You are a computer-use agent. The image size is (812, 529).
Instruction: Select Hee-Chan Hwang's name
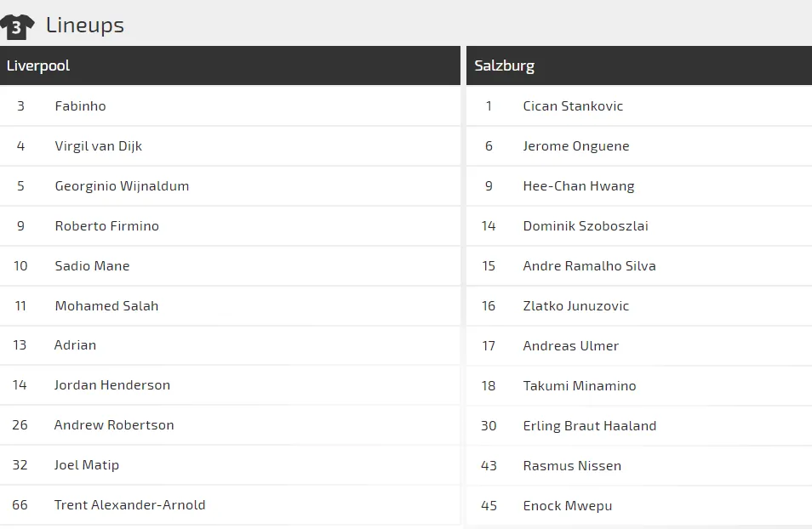(x=579, y=186)
